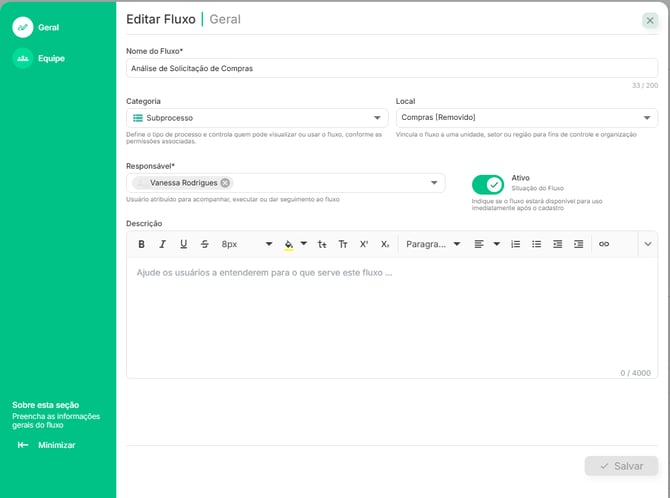Insert a hyperlink in description
This screenshot has width=670, height=498.
tap(604, 244)
